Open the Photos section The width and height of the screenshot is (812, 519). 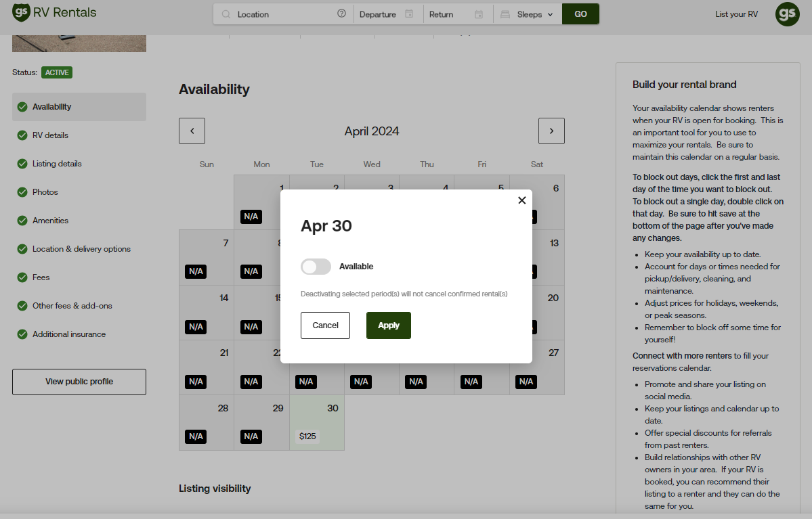pyautogui.click(x=45, y=192)
